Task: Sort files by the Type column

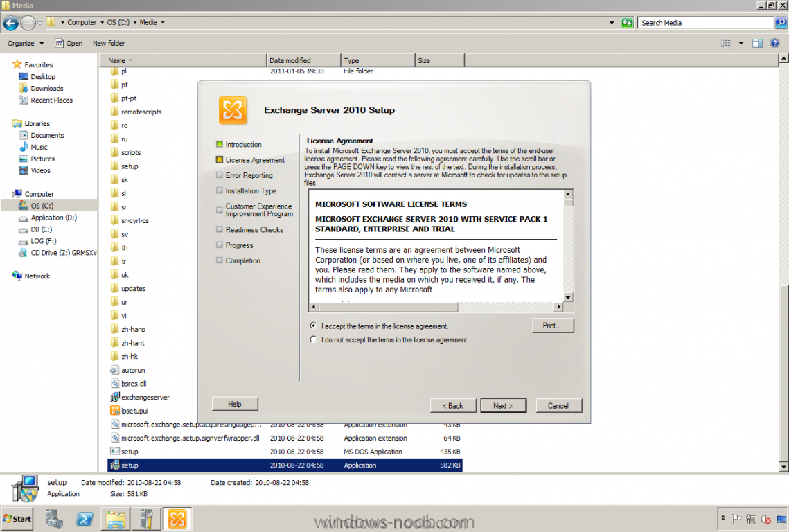Action: [378, 60]
